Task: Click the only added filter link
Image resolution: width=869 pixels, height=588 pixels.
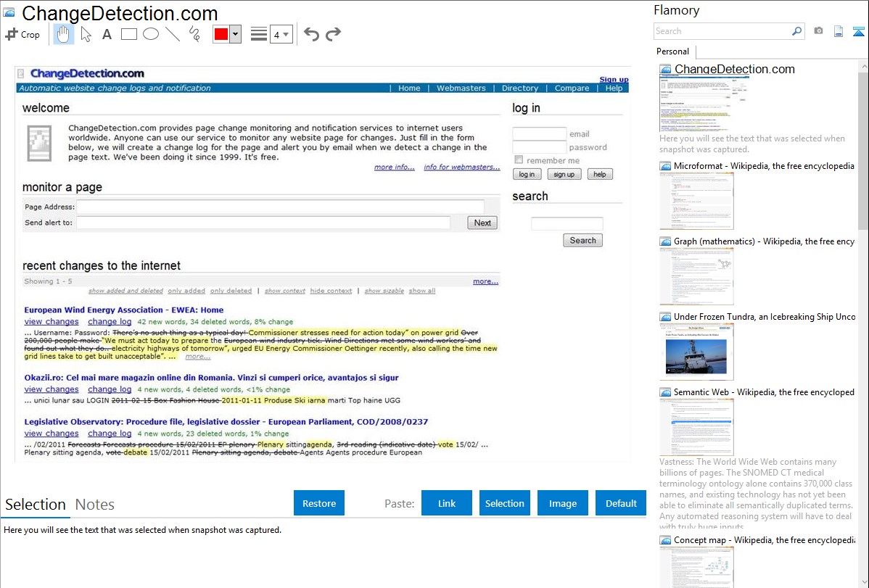Action: coord(186,291)
